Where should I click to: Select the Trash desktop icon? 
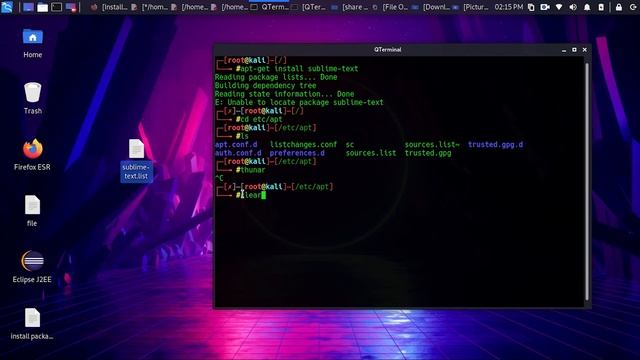click(33, 98)
